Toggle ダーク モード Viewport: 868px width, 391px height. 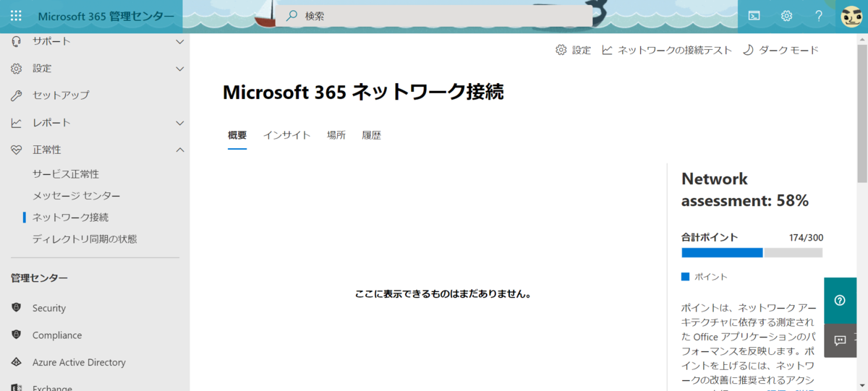tap(789, 50)
